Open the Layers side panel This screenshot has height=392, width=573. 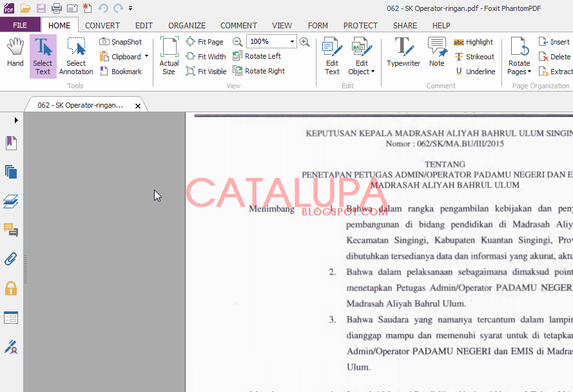(x=11, y=201)
